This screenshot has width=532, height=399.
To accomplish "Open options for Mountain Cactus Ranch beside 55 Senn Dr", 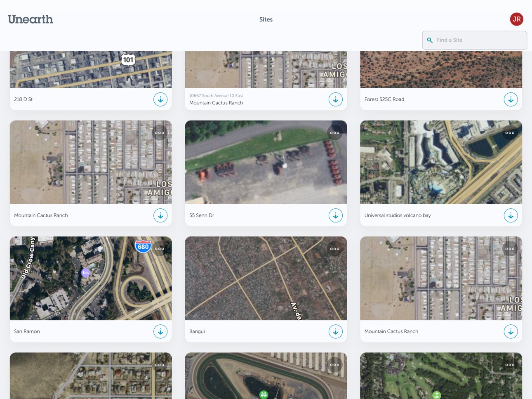I will pyautogui.click(x=160, y=133).
